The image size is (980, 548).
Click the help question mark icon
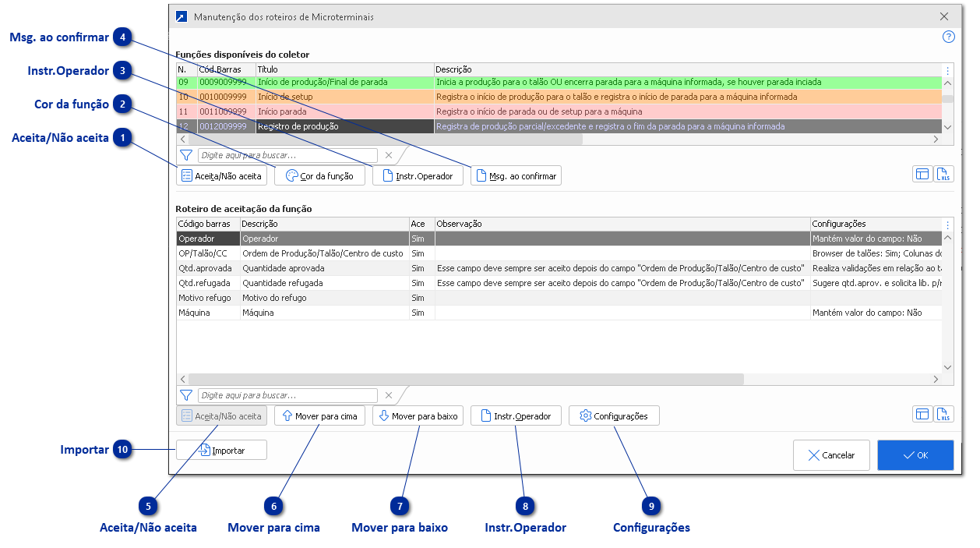point(948,37)
